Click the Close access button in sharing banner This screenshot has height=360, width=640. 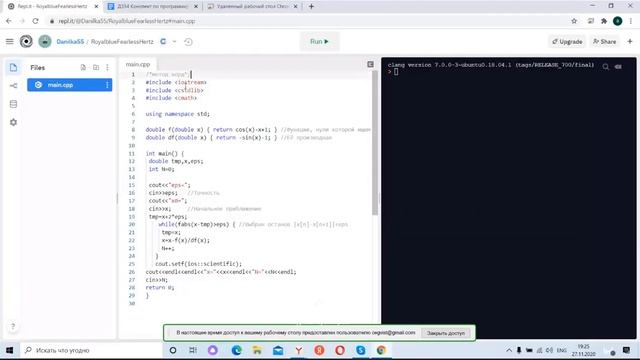point(446,333)
